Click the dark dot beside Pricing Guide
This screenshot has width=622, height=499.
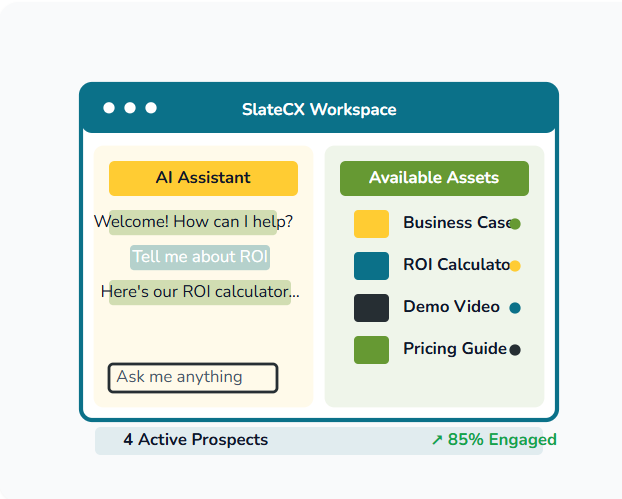pos(515,350)
